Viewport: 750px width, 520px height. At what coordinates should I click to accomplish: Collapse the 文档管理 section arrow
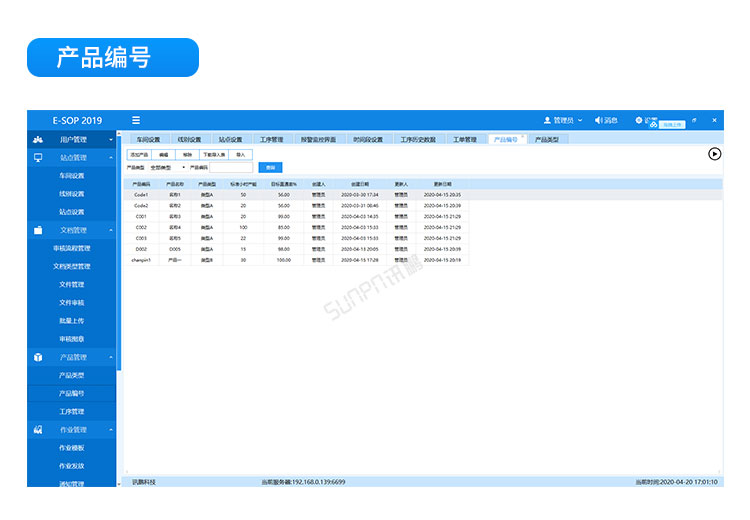tap(111, 230)
